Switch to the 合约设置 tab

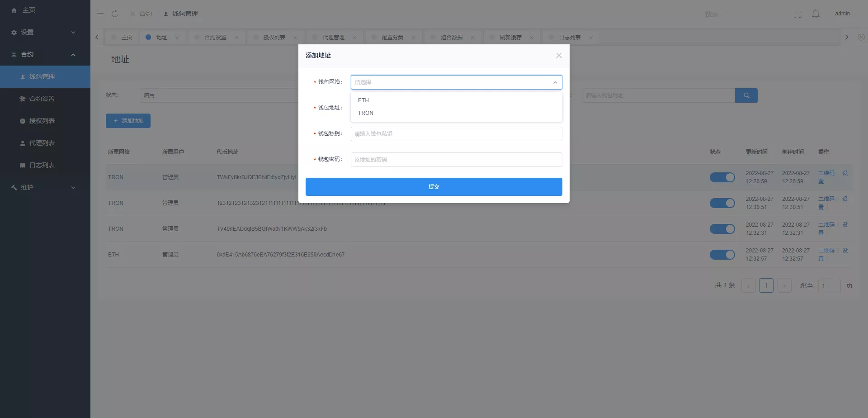(215, 38)
